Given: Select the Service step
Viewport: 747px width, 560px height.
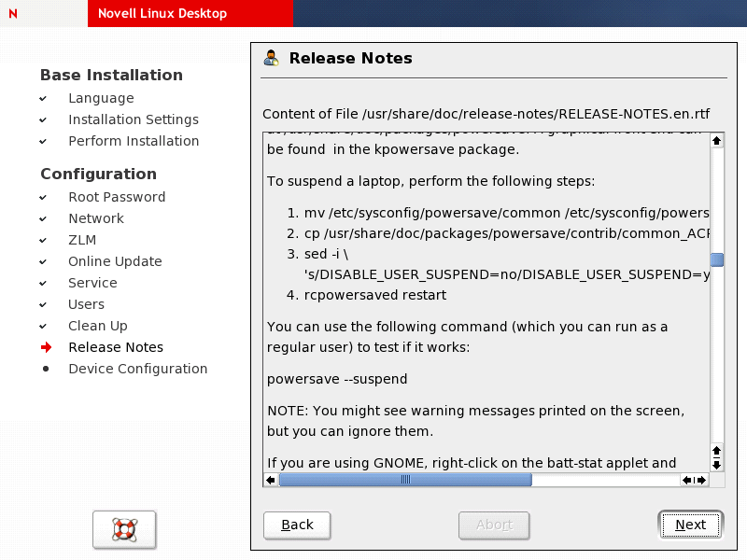Looking at the screenshot, I should [x=92, y=283].
